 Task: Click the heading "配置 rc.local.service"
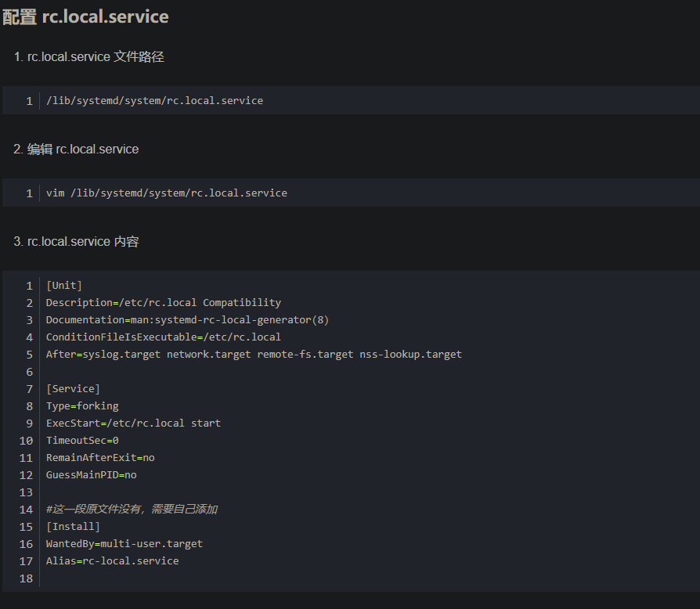point(85,17)
